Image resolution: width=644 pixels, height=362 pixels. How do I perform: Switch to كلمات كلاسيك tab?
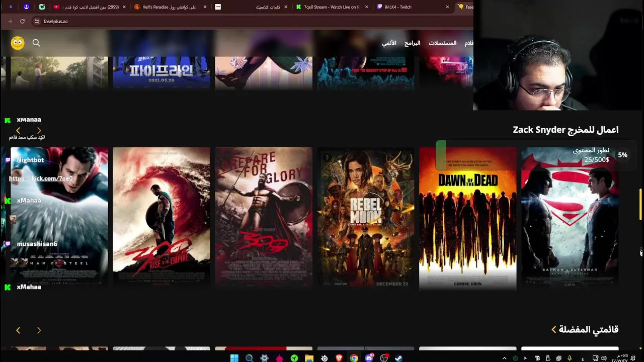point(252,7)
